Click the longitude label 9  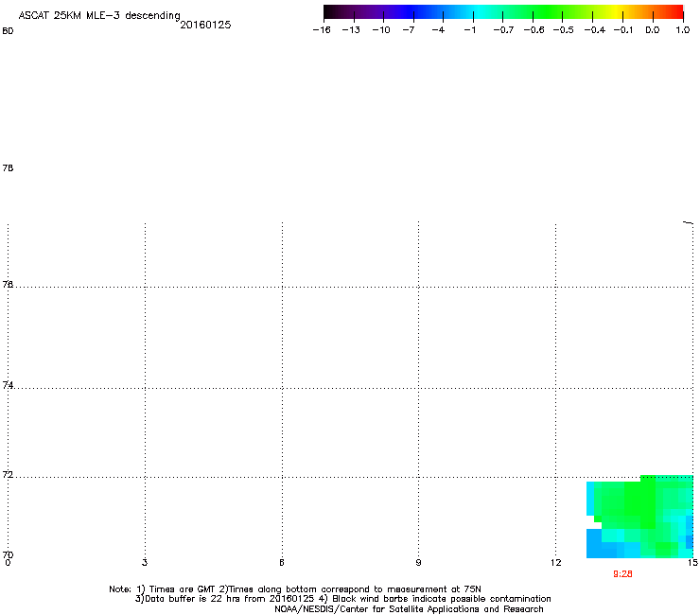(418, 562)
